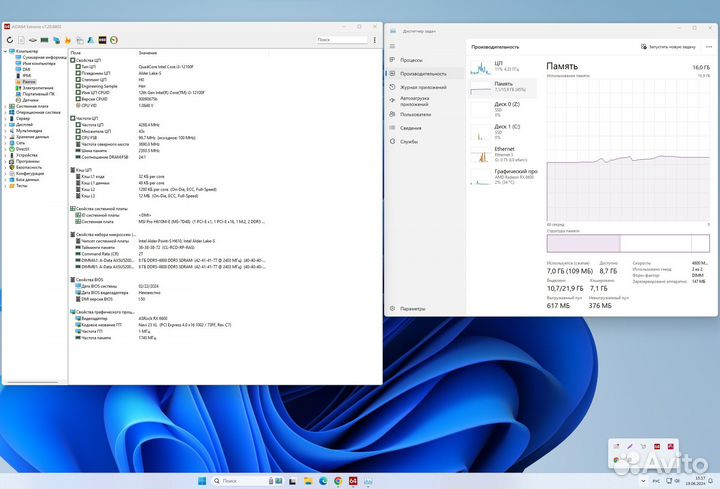This screenshot has width=720, height=489.
Task: Open Процессы in Task Manager sidebar
Action: (x=425, y=60)
